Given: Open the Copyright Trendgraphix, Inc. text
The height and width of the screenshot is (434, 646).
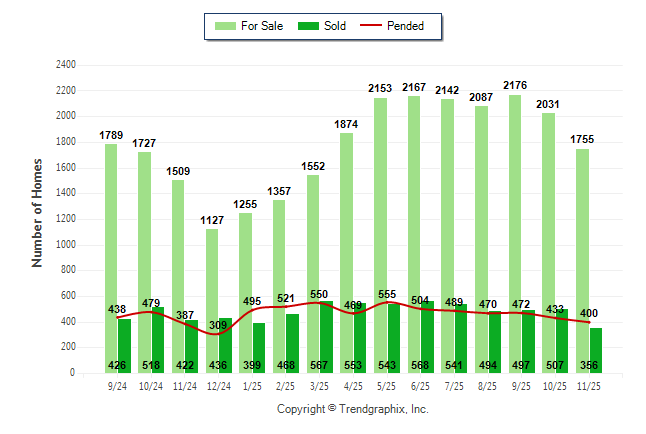Looking at the screenshot, I should coord(352,410).
